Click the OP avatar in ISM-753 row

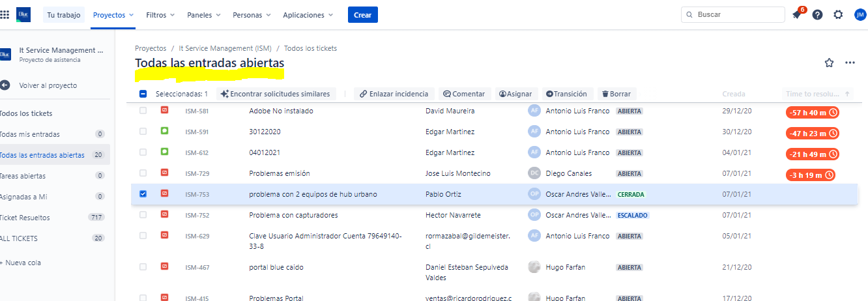(534, 194)
